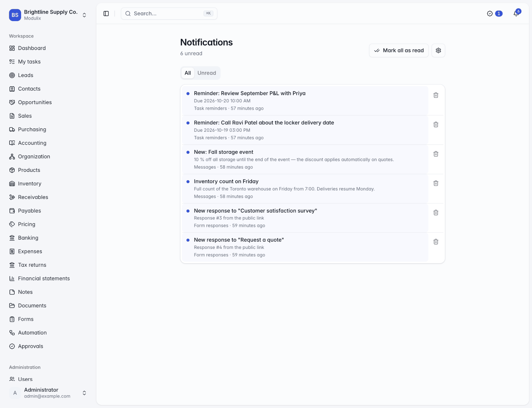
Task: Expand the Brightline Supply Co. workspace switcher
Action: pyautogui.click(x=84, y=15)
